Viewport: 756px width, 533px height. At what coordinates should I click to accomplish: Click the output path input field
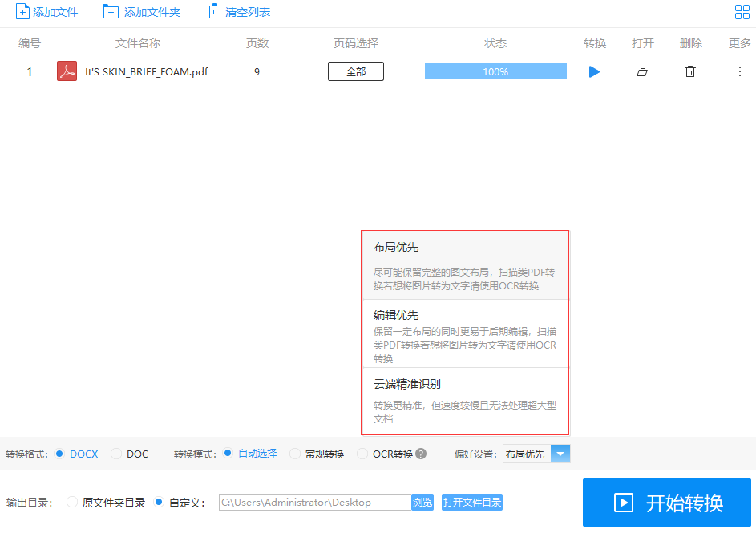313,503
